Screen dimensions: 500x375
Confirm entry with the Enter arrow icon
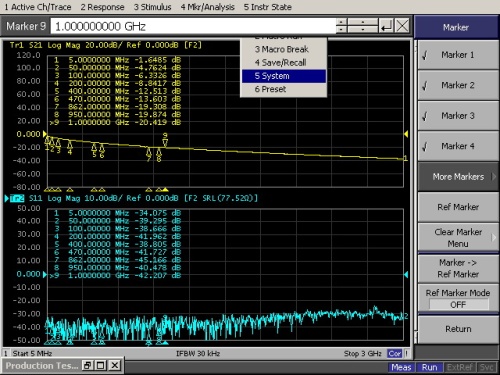[x=386, y=26]
